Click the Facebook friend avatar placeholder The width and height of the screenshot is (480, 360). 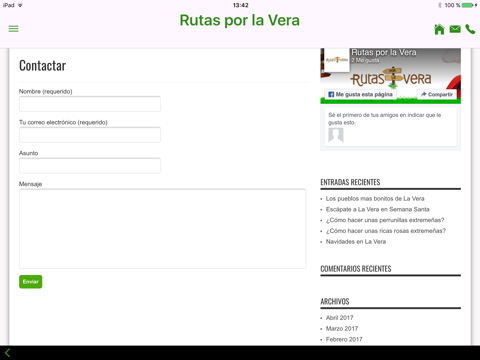(x=336, y=135)
